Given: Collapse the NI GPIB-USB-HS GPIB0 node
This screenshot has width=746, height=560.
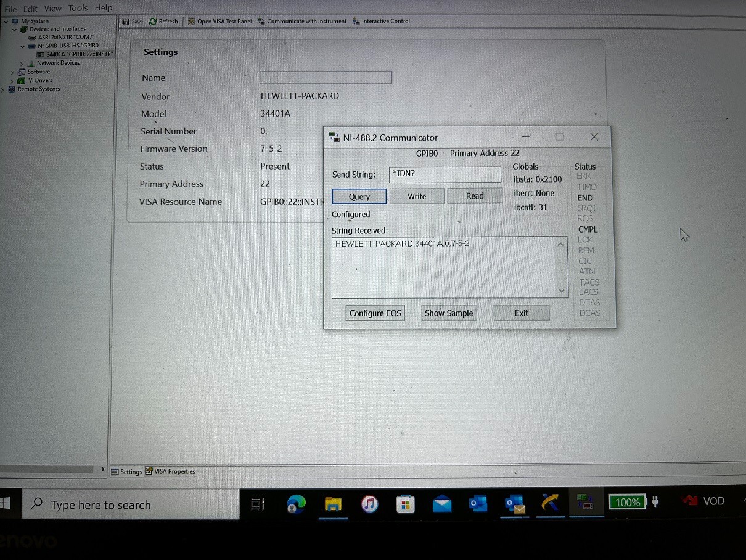Looking at the screenshot, I should click(23, 46).
